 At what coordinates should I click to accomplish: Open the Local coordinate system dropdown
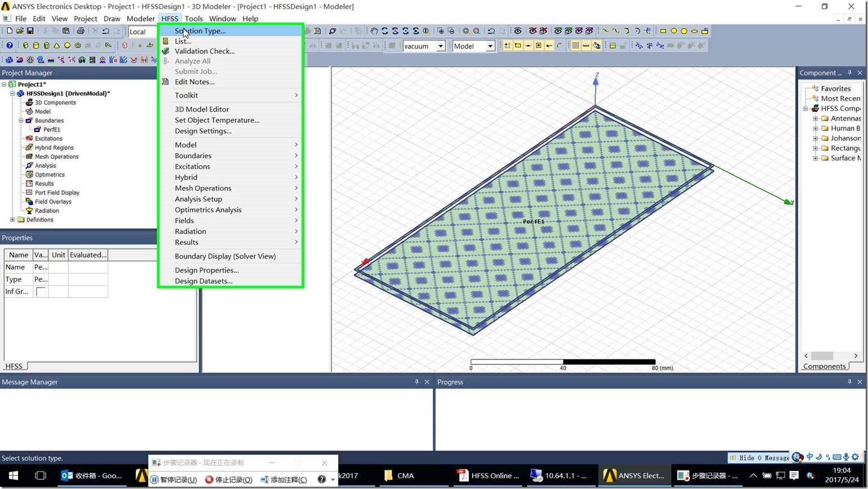143,32
